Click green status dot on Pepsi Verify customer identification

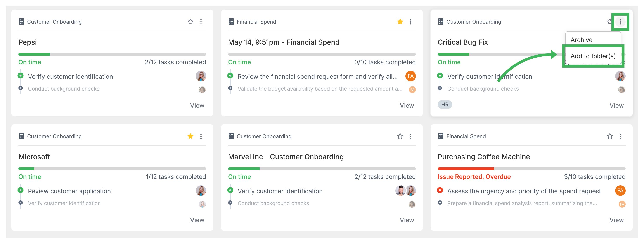point(21,76)
